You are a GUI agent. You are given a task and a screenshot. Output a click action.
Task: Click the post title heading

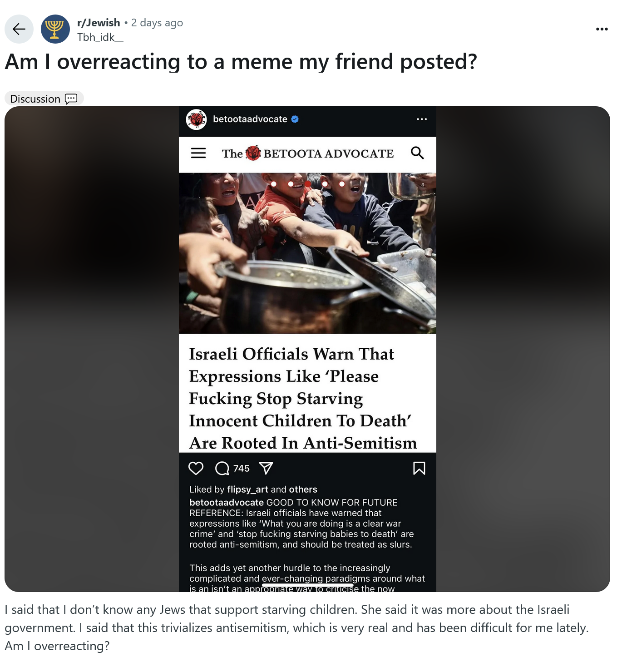241,62
